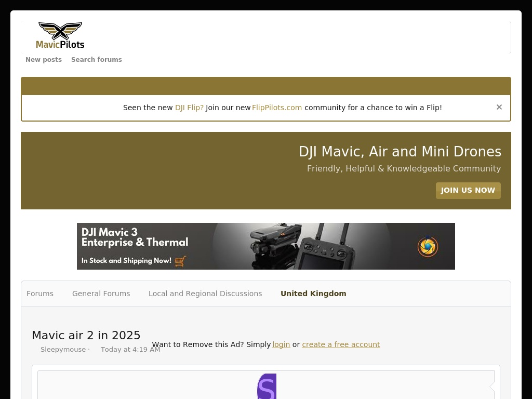This screenshot has width=532, height=399.
Task: Click the MavicPilots logo
Action: (x=60, y=35)
